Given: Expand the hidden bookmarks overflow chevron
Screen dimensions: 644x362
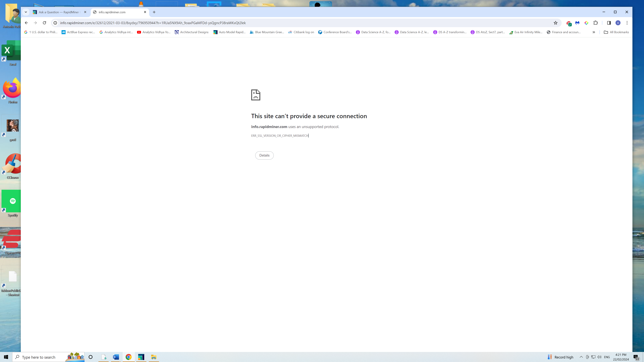Looking at the screenshot, I should point(594,32).
